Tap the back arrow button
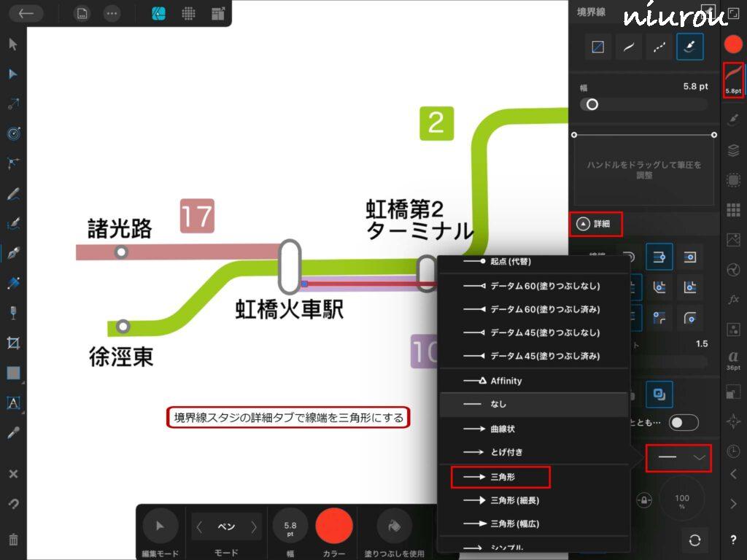747x560 pixels. 26,13
